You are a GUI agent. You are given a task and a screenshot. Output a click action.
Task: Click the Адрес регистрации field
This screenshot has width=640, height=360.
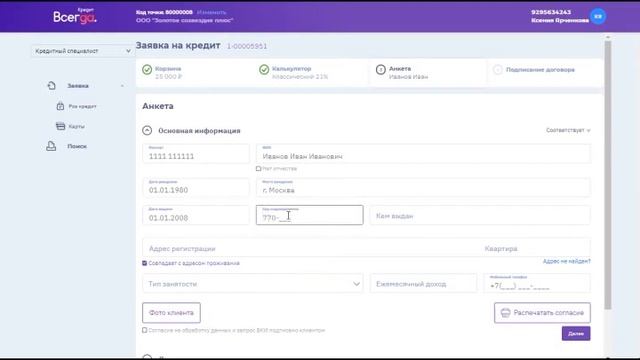[x=310, y=248]
